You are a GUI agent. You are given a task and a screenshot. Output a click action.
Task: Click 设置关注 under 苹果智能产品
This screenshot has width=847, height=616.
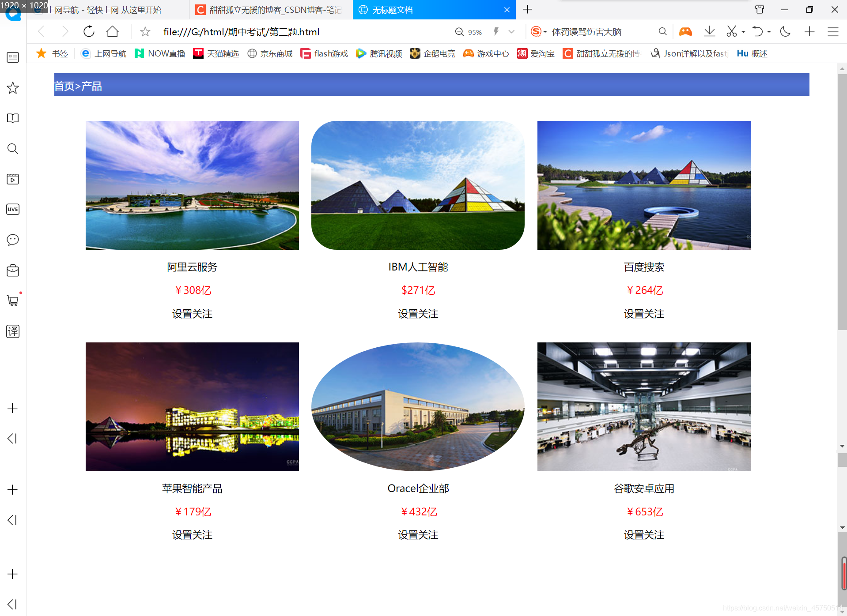(x=192, y=535)
